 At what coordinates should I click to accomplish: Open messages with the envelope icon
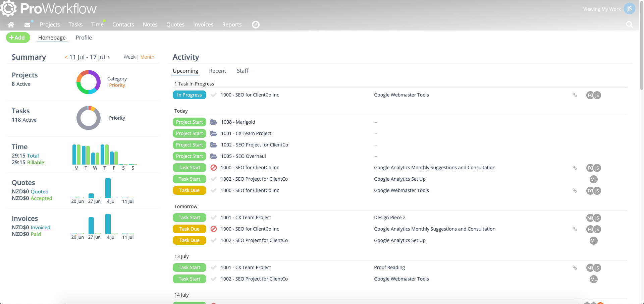[27, 24]
